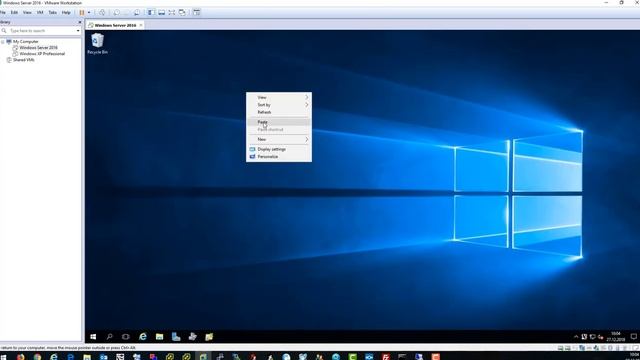
Task: Choose Personalize from the context menu
Action: (x=279, y=157)
